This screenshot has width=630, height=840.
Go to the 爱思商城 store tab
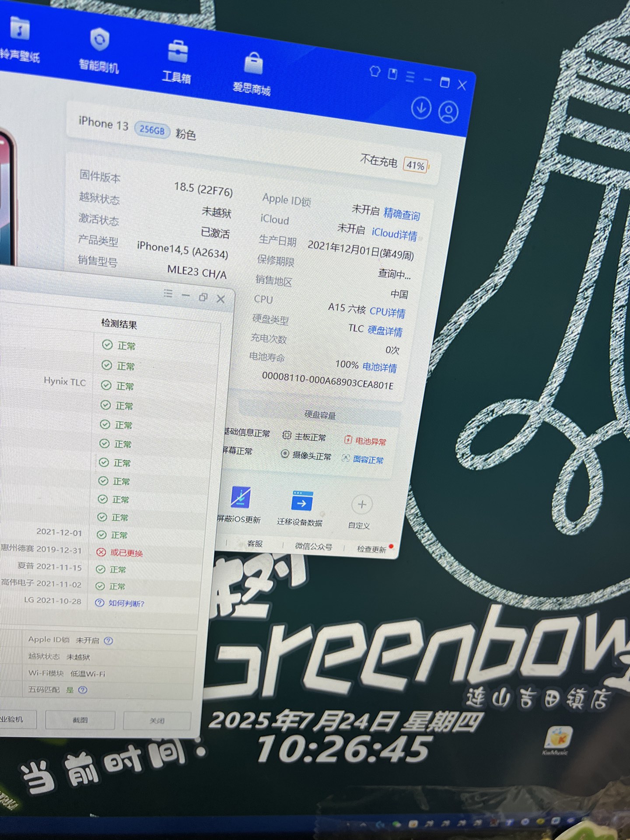coord(252,73)
